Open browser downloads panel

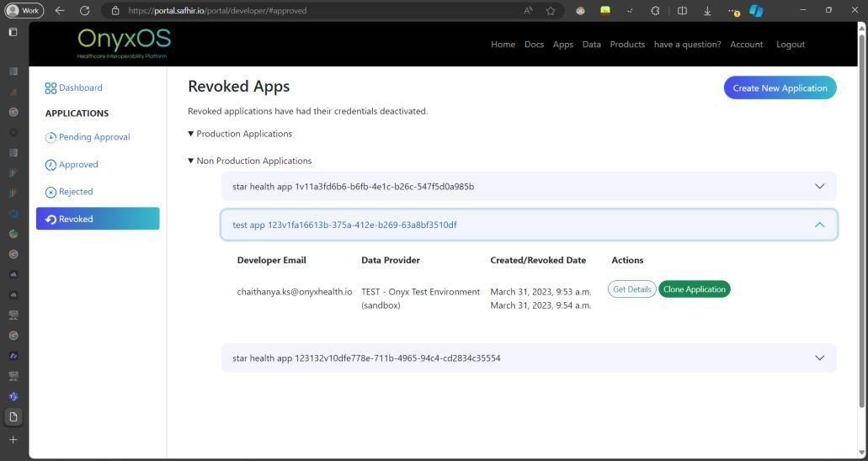pos(707,11)
